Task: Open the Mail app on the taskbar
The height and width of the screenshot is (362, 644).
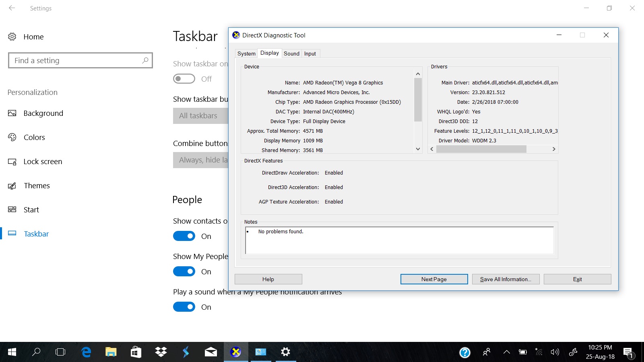Action: pos(211,352)
